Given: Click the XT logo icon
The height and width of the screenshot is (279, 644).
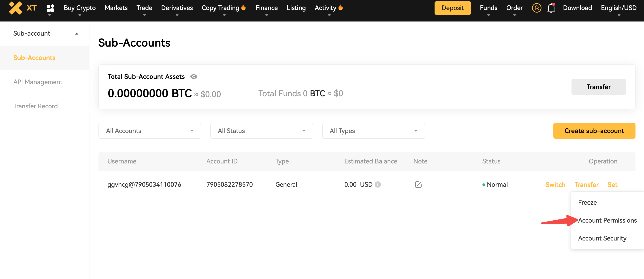Looking at the screenshot, I should (x=16, y=8).
